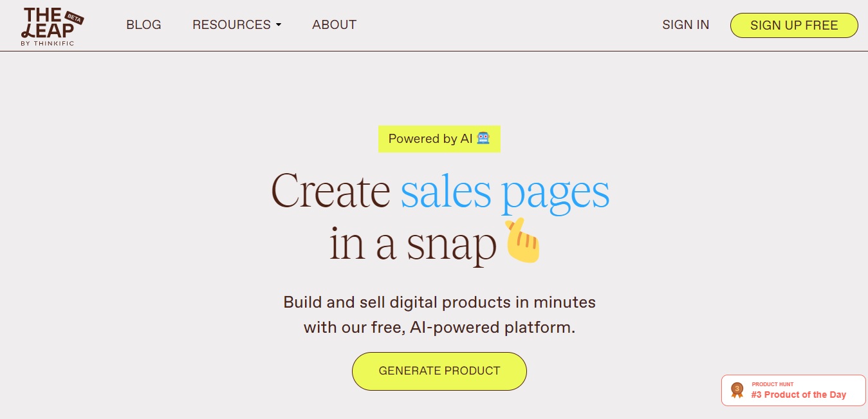Image resolution: width=868 pixels, height=419 pixels.
Task: Click the 'Powered by AI' yellow label
Action: pos(439,138)
